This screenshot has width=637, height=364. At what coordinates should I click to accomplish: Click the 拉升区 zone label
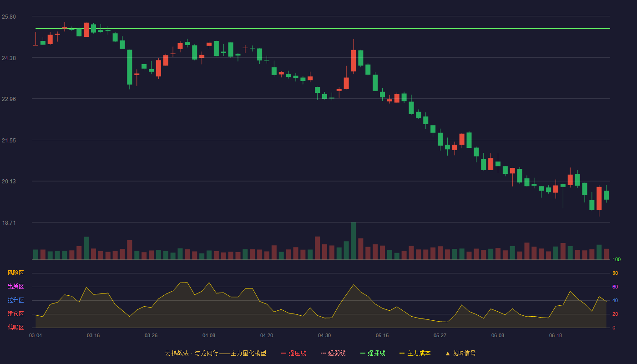pyautogui.click(x=15, y=300)
